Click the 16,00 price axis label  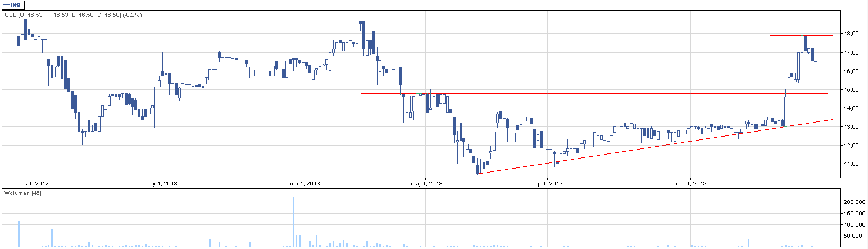click(x=852, y=71)
